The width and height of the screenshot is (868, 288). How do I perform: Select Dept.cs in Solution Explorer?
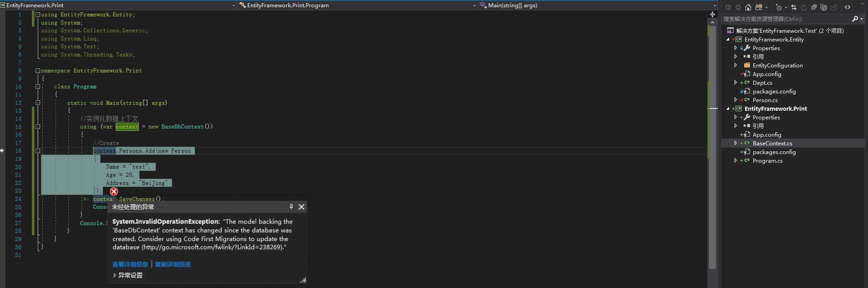(762, 82)
